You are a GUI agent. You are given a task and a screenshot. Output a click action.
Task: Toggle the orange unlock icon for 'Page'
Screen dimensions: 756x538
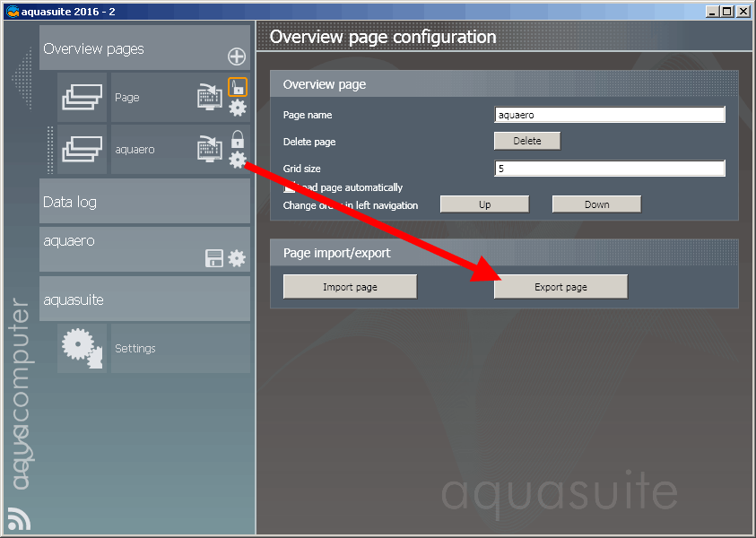pos(238,87)
